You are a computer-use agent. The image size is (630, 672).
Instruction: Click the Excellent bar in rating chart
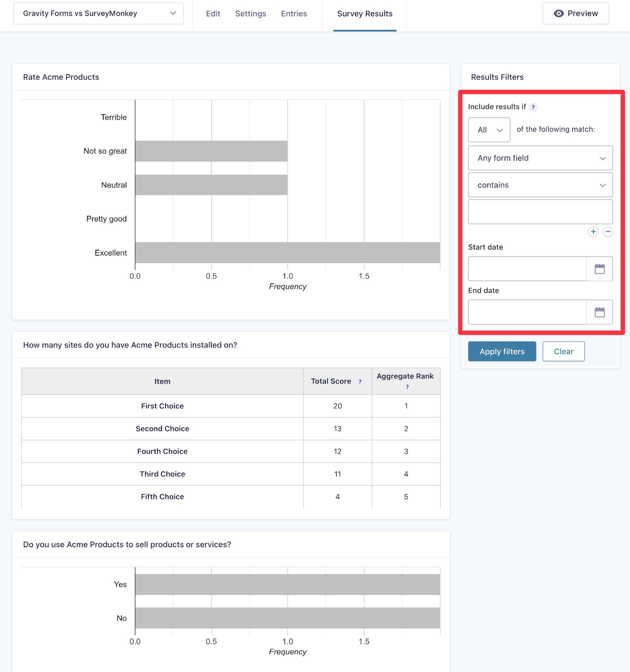287,253
